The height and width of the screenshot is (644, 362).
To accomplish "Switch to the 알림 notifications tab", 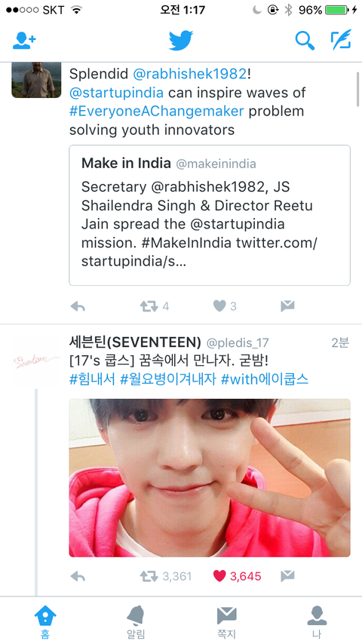I will tap(136, 621).
